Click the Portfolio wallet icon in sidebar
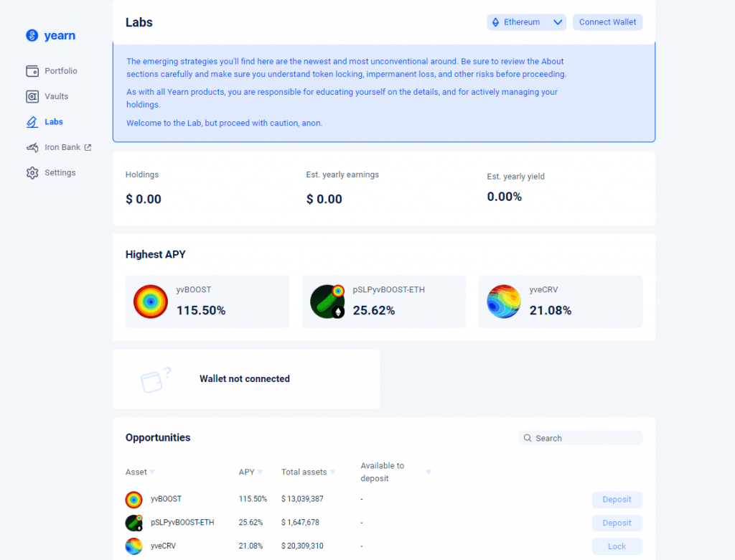 (32, 71)
